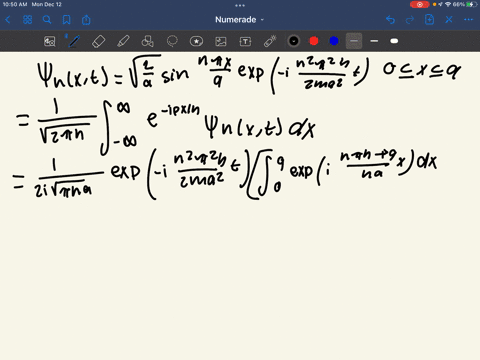Tap the screen recording indicator
Screen dimensions: 480x360
420,4
